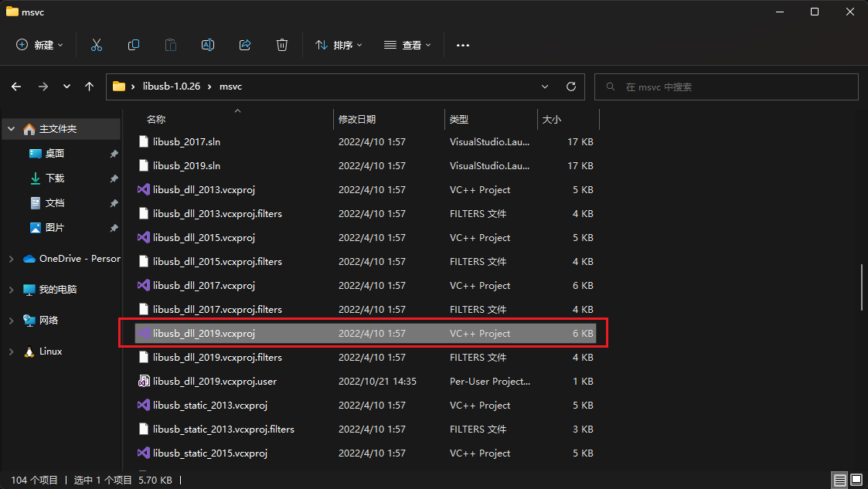868x489 pixels.
Task: Click Visual Studio icon of libusb_static_2013.vcxproj
Action: click(x=143, y=405)
